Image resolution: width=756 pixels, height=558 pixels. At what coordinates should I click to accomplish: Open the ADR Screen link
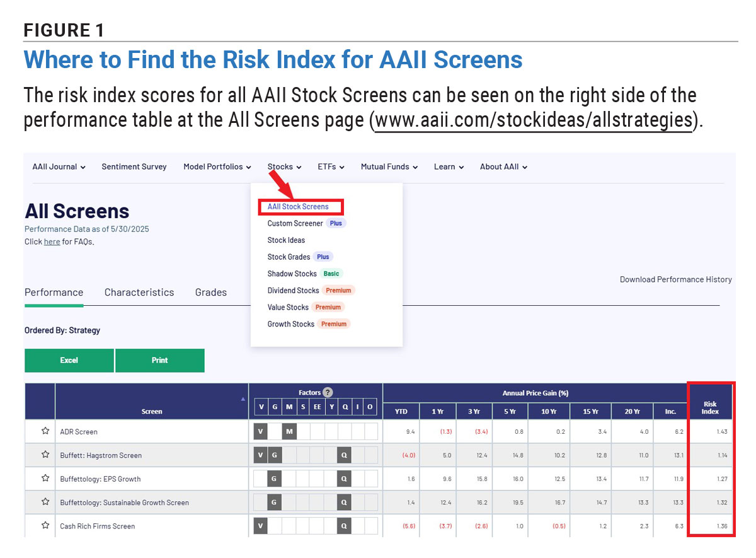tap(79, 432)
